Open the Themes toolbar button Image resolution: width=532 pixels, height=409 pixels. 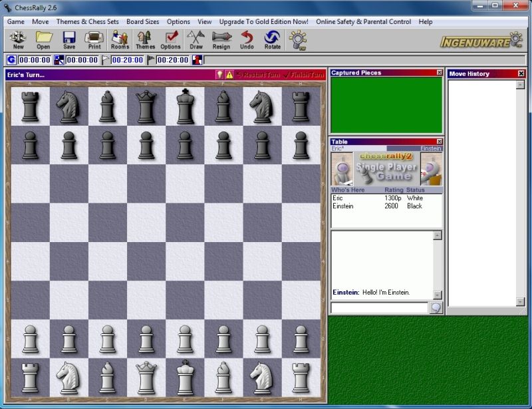click(x=145, y=40)
